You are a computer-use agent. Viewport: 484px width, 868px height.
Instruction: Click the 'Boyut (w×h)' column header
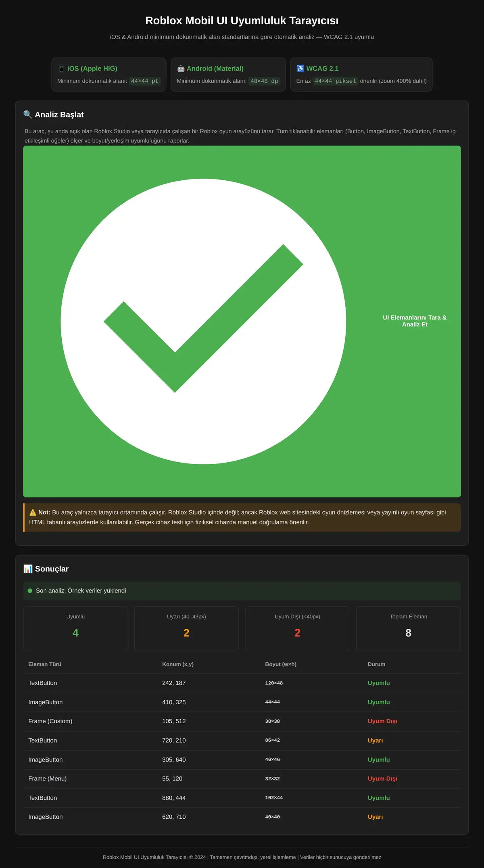pos(281,664)
